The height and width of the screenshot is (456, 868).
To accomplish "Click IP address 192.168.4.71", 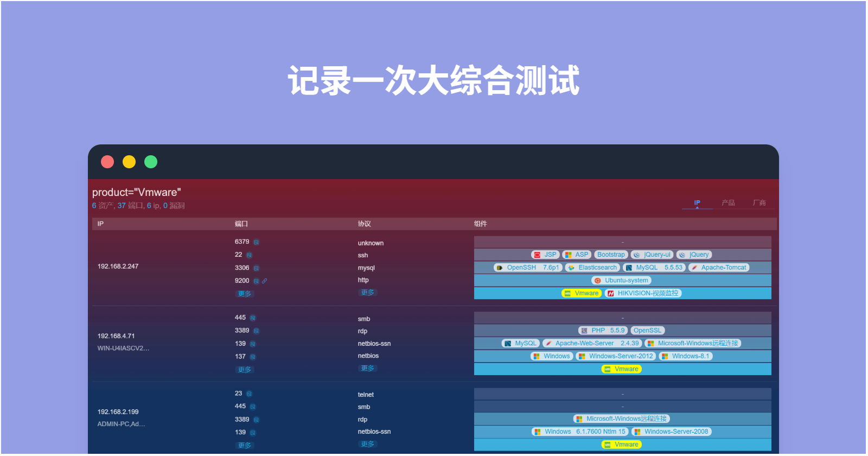I will pos(116,336).
